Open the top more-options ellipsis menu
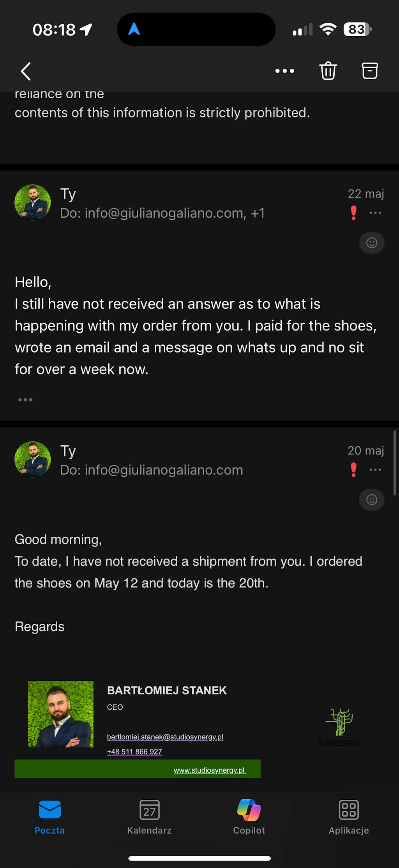399x868 pixels. coord(284,71)
